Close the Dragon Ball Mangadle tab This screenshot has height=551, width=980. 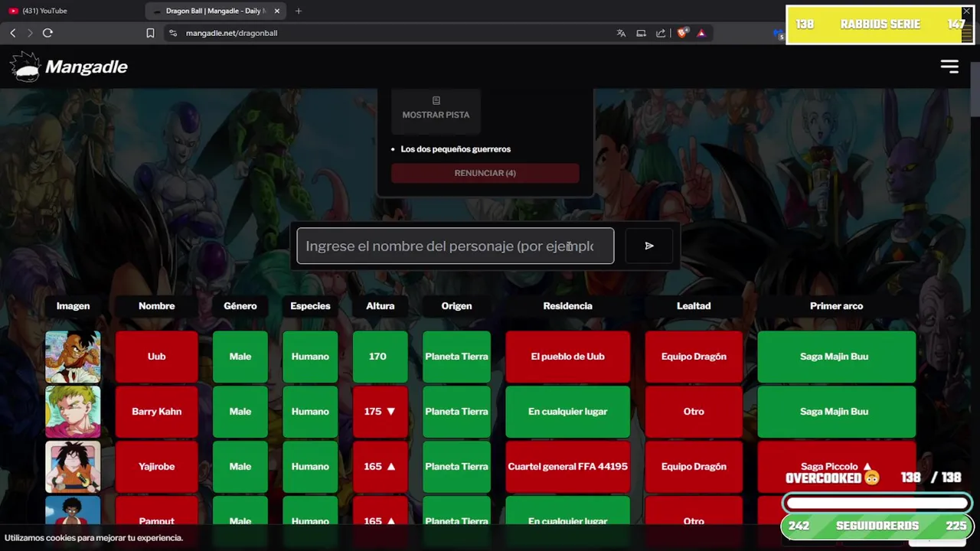[277, 11]
